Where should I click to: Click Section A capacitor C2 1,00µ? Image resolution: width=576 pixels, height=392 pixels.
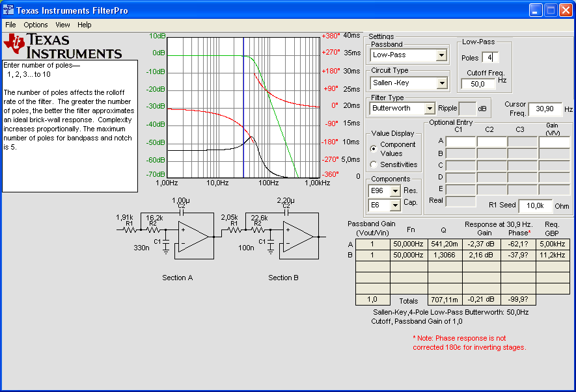(x=182, y=213)
